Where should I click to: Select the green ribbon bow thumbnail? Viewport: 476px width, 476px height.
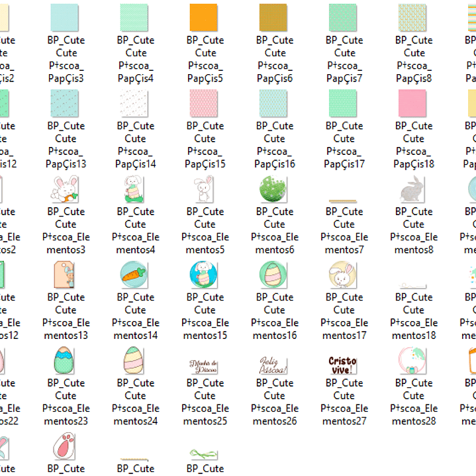click(205, 454)
